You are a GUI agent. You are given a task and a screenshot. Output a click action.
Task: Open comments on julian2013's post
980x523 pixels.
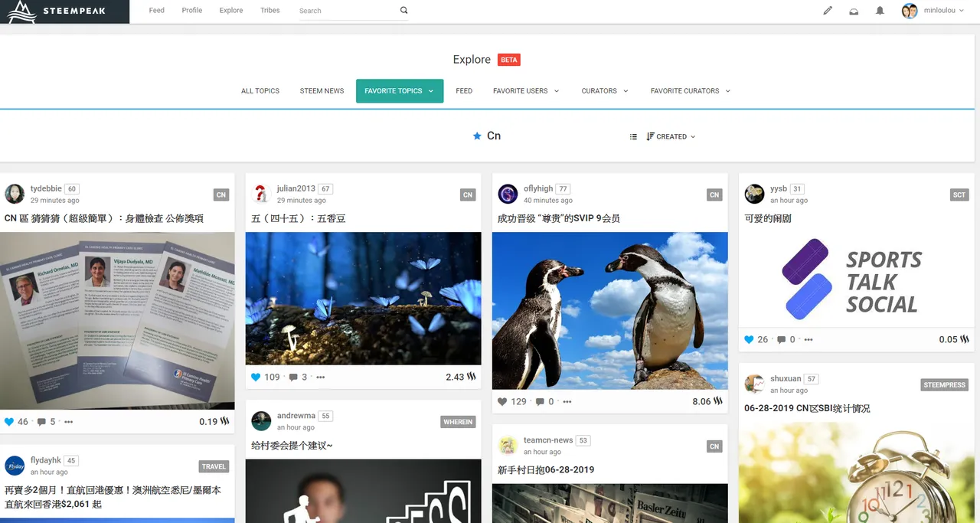(x=293, y=377)
